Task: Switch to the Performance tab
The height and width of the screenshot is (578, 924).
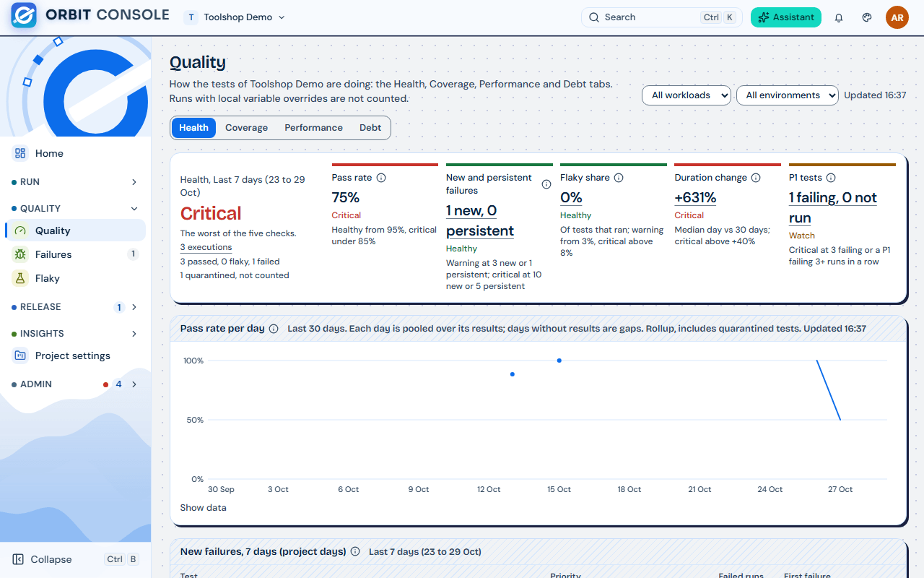Action: coord(313,128)
